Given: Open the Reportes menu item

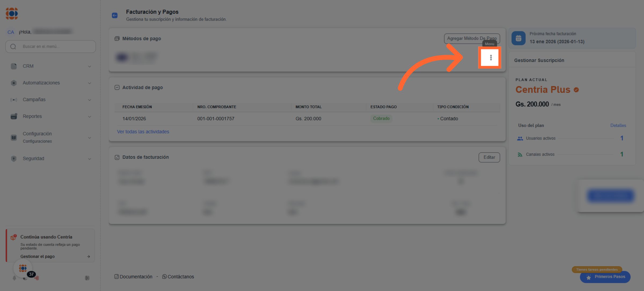Looking at the screenshot, I should coord(32,116).
